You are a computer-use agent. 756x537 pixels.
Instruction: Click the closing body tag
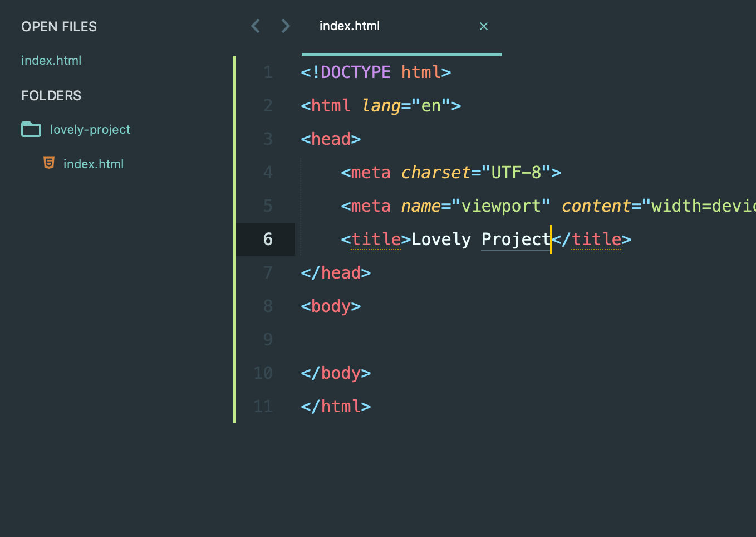336,373
